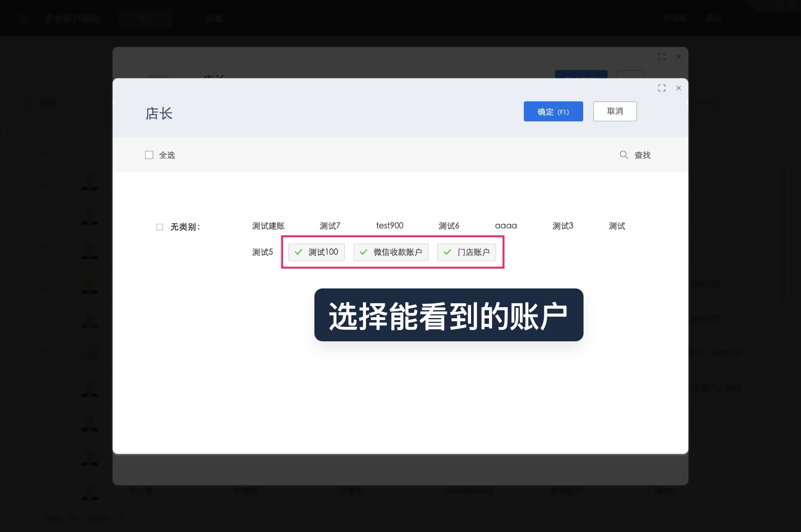
Task: Click the green checkmark on the 测试100 chip
Action: (298, 252)
